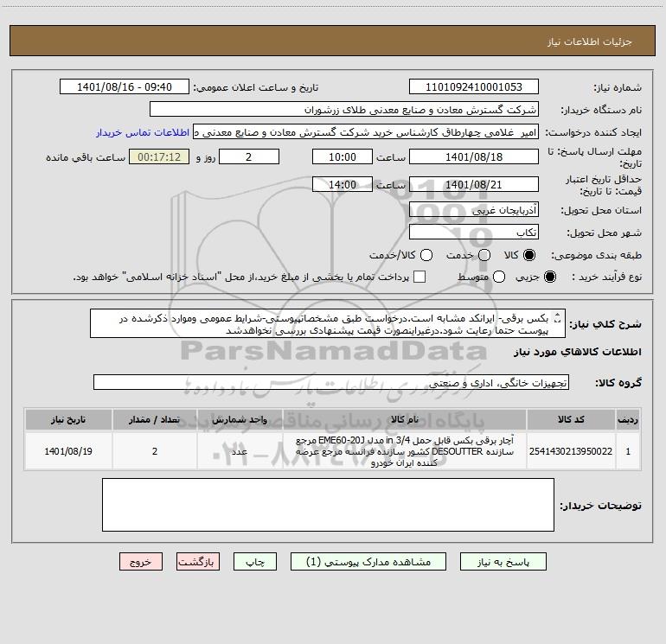Click the چاپ print button
Image resolution: width=666 pixels, height=644 pixels.
(x=255, y=562)
